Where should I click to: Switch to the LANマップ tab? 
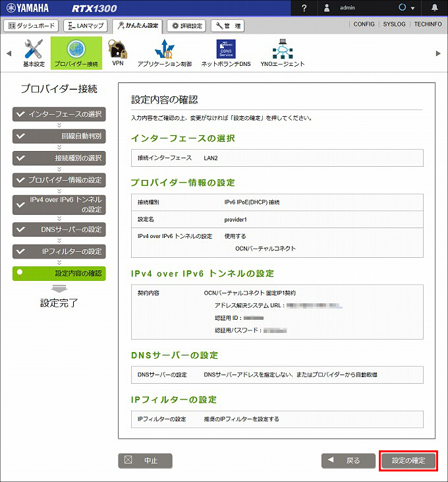[86, 26]
